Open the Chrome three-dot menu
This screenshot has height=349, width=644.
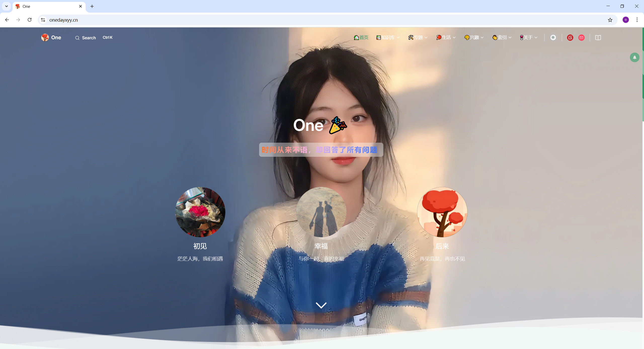(x=637, y=20)
